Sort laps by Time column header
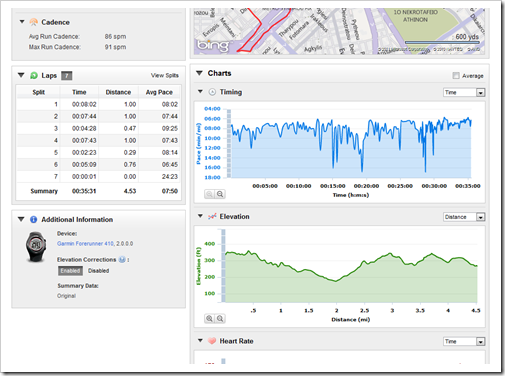 pyautogui.click(x=79, y=92)
